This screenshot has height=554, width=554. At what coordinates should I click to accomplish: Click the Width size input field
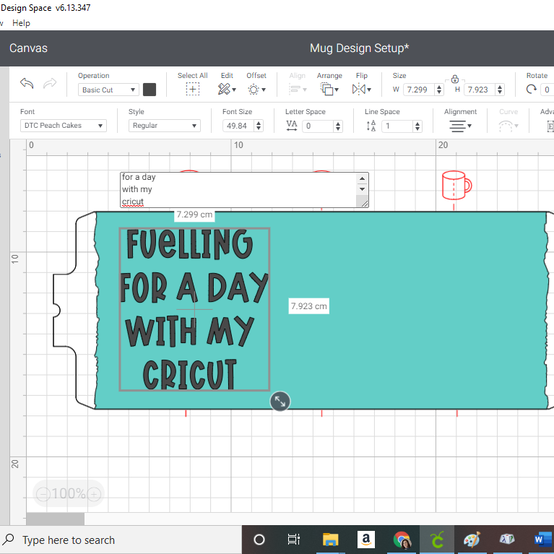point(419,90)
